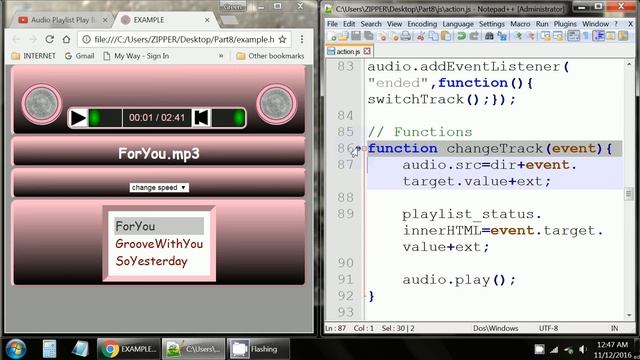640x360 pixels.
Task: Open the Window menu
Action: tap(596, 24)
